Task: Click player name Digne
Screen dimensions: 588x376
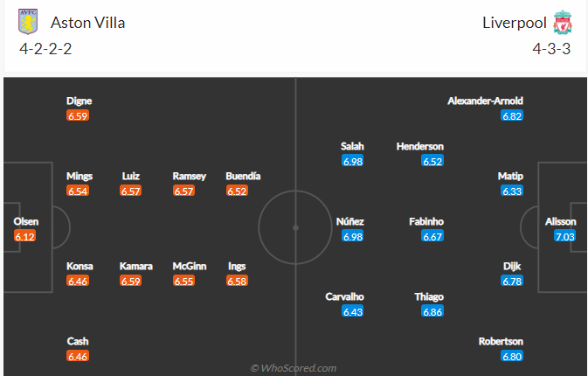Action: pyautogui.click(x=79, y=101)
